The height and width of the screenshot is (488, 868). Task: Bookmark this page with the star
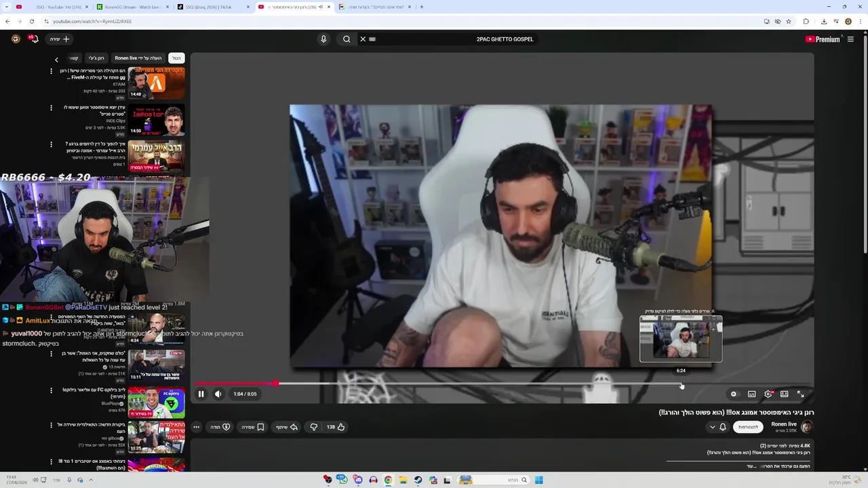[x=788, y=21]
